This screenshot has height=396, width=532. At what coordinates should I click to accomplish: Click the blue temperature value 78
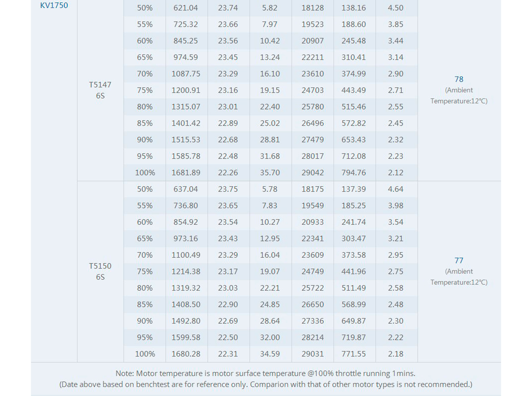[459, 79]
